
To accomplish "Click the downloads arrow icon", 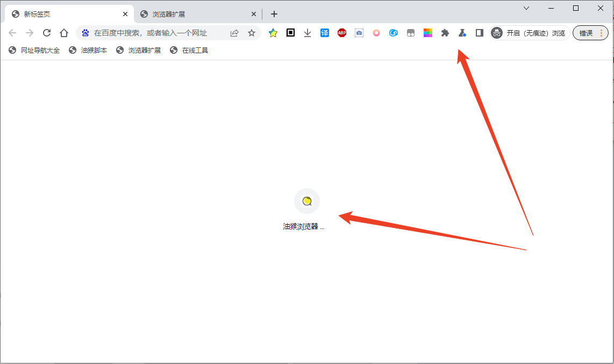I will pos(307,33).
